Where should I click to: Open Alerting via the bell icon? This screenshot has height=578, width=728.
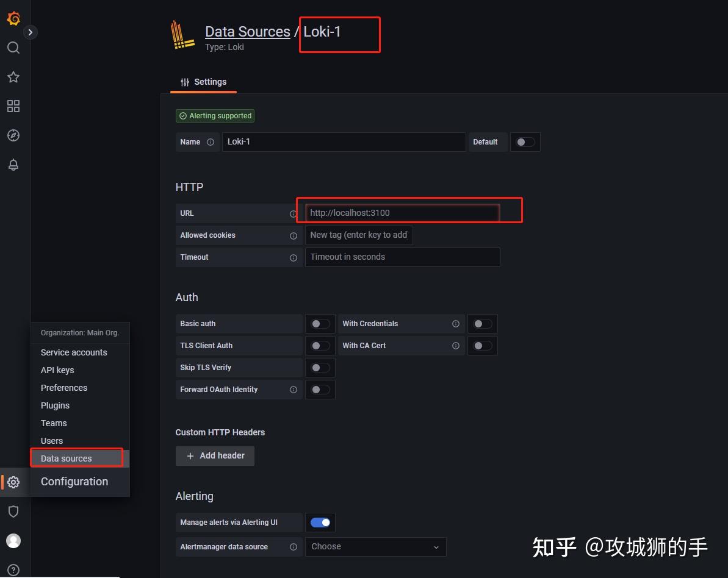click(13, 165)
